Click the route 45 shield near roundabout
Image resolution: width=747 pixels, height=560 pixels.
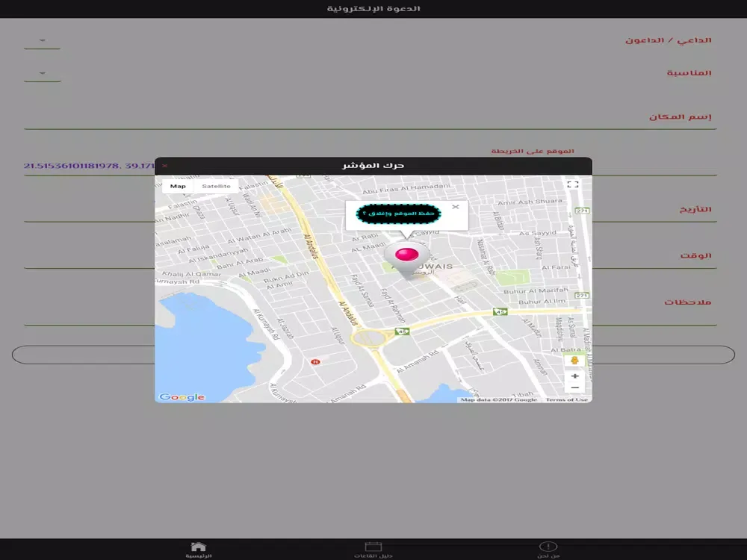click(x=402, y=332)
